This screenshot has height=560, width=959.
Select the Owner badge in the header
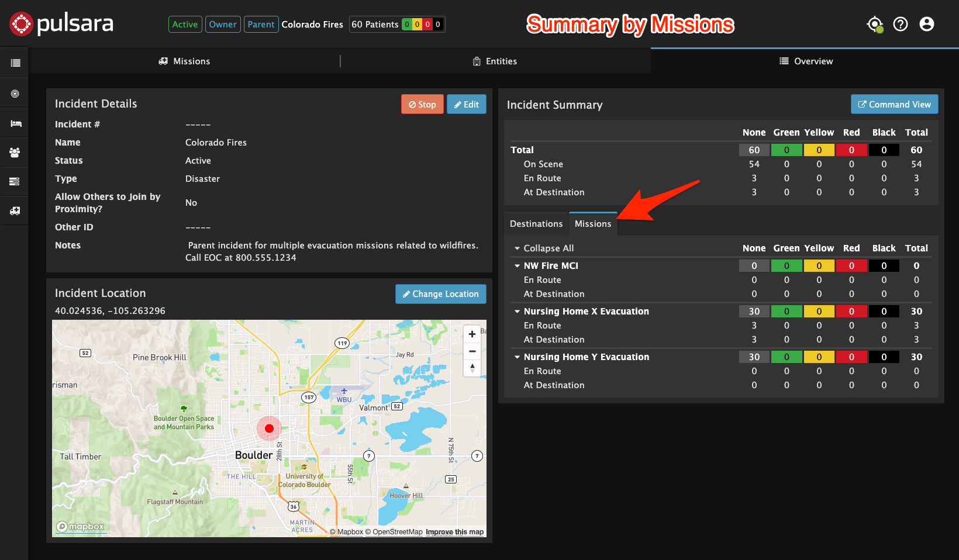coord(223,24)
